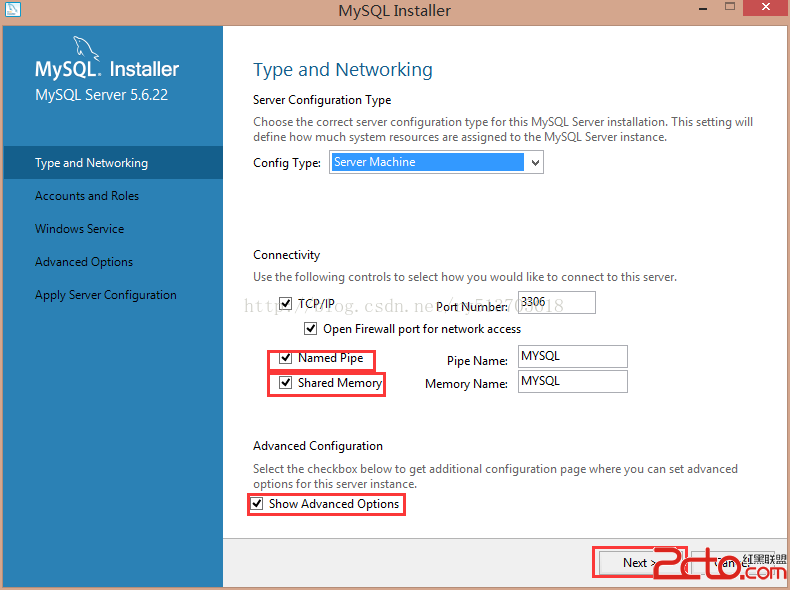Screen dimensions: 790x590
Task: Click the Memory Name input field
Action: 573,381
